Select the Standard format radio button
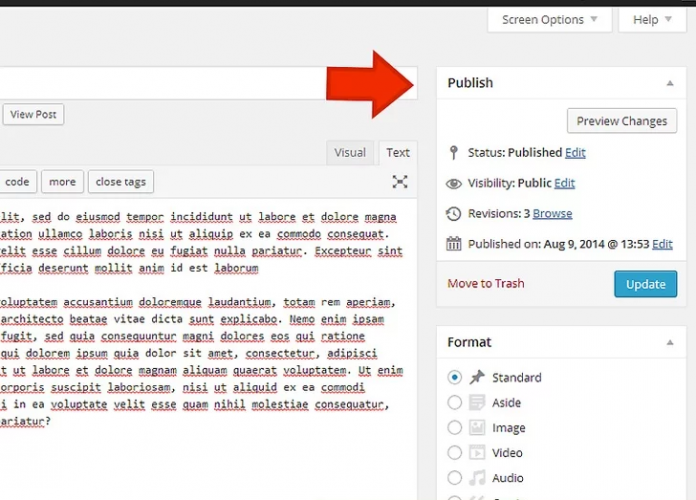Image resolution: width=696 pixels, height=500 pixels. click(455, 378)
